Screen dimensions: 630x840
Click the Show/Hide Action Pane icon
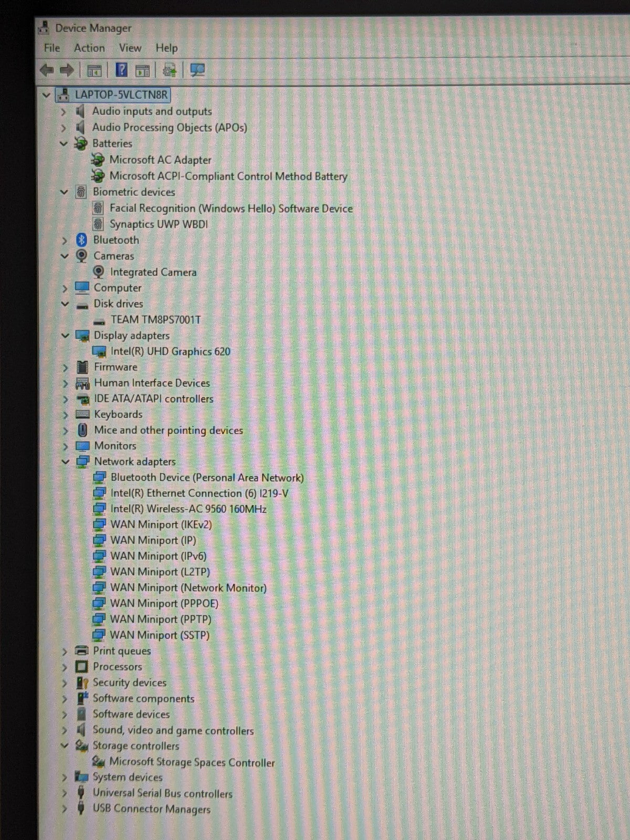142,70
